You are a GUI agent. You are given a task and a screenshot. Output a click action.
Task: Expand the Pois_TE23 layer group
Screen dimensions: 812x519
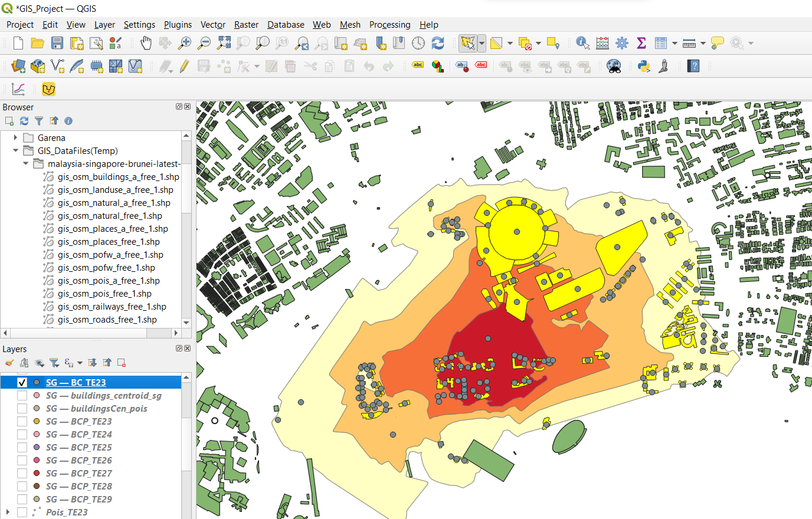coord(8,513)
